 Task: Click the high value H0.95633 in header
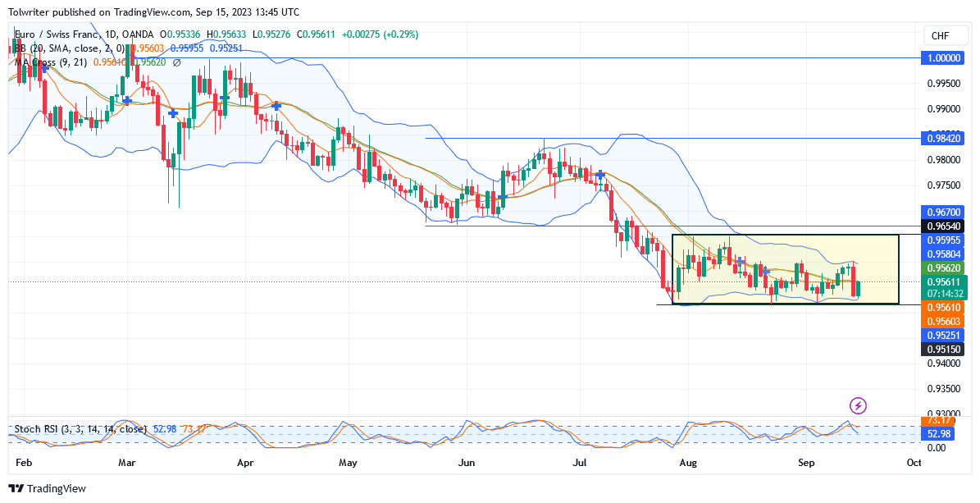click(225, 35)
